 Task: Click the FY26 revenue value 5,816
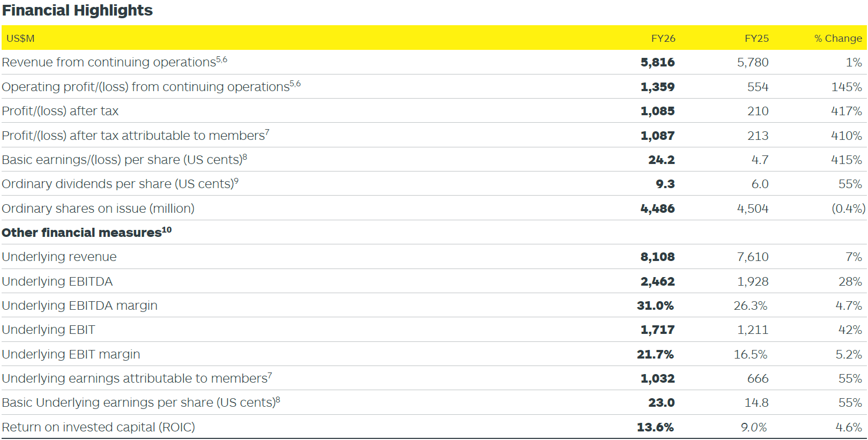point(658,63)
